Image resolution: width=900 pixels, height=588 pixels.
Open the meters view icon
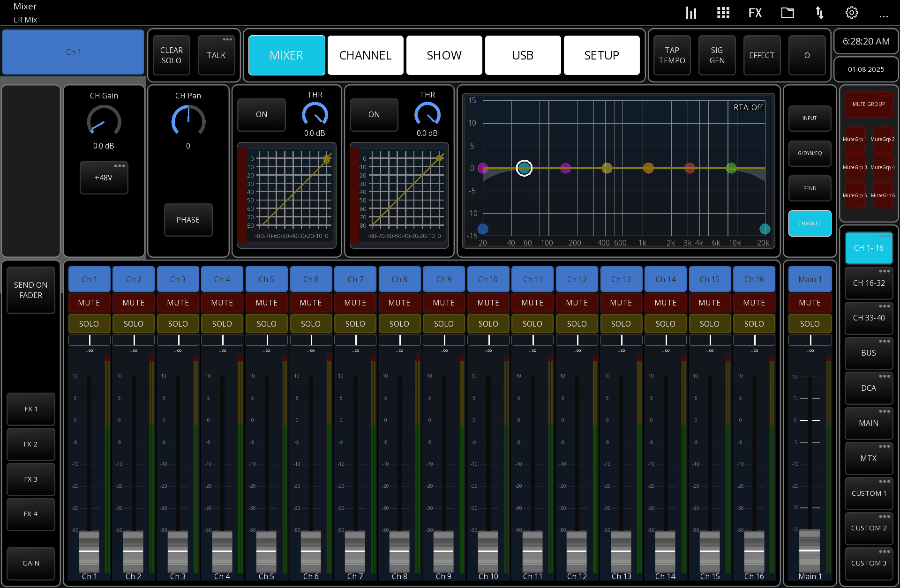(691, 13)
